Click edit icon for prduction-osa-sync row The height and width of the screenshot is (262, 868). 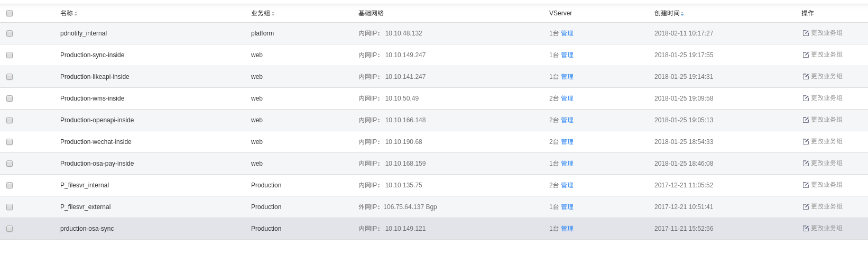coord(806,229)
